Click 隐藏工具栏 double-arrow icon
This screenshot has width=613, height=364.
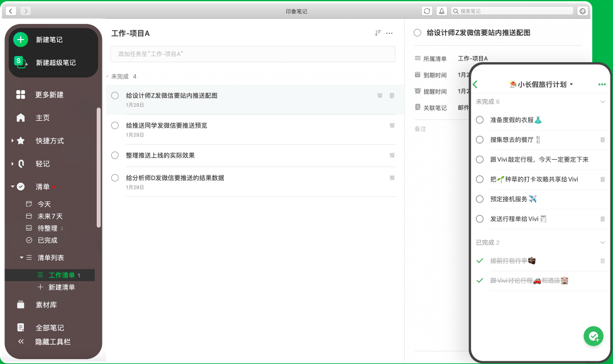tap(21, 342)
